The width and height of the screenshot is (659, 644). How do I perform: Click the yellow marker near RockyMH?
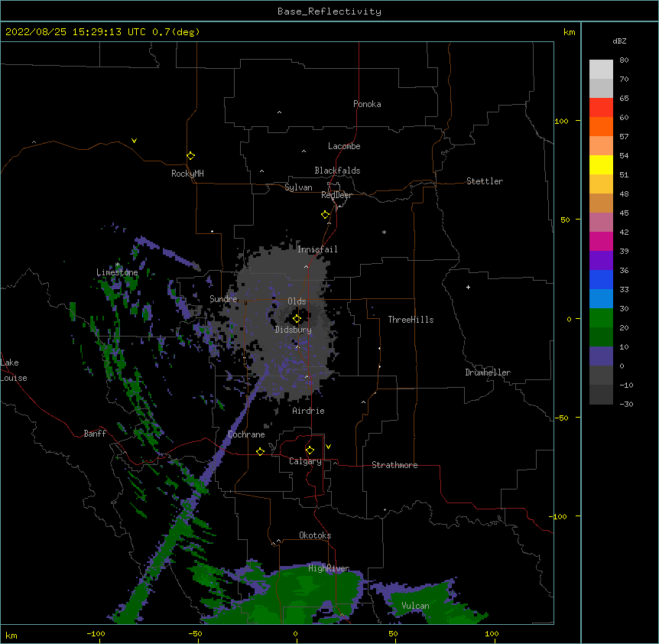click(x=191, y=156)
